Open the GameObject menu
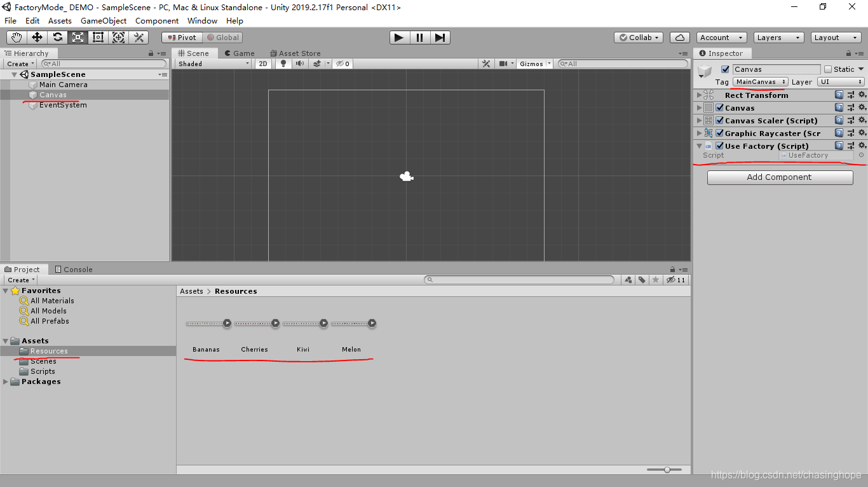The height and width of the screenshot is (487, 868). click(104, 21)
